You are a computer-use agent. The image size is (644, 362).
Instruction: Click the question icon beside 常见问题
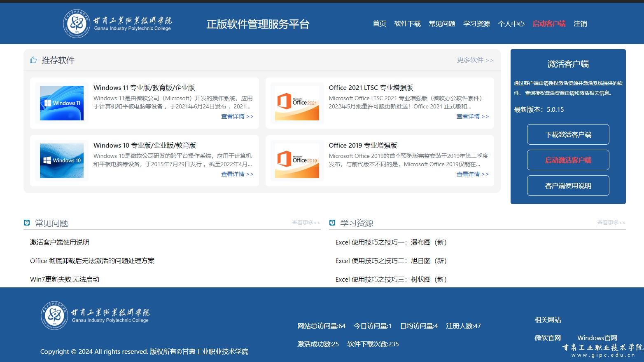coord(27,223)
